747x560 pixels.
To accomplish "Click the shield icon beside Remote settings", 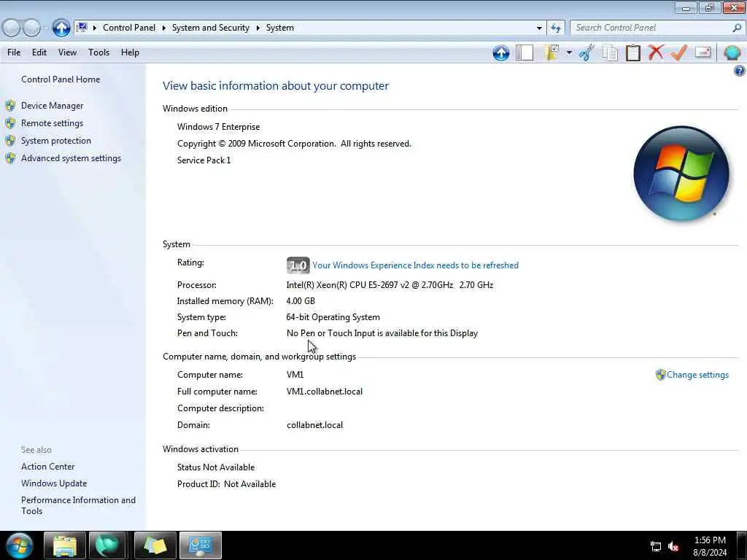I will point(10,123).
